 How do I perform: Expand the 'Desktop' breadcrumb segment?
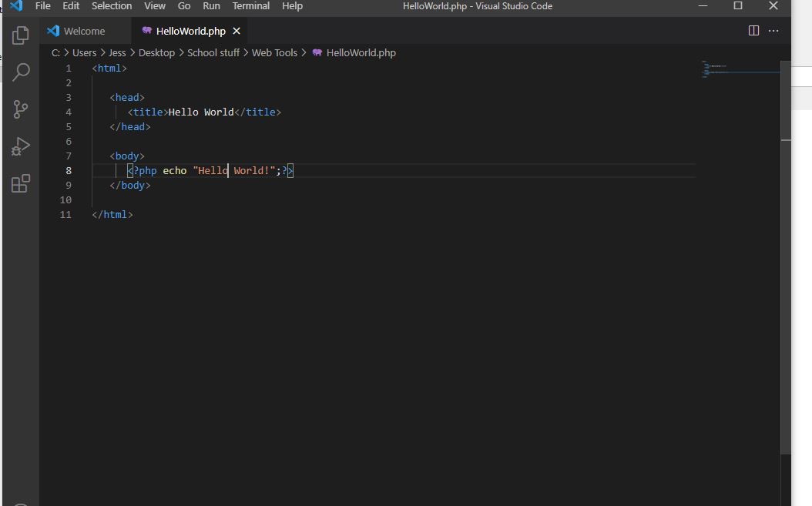pyautogui.click(x=156, y=52)
